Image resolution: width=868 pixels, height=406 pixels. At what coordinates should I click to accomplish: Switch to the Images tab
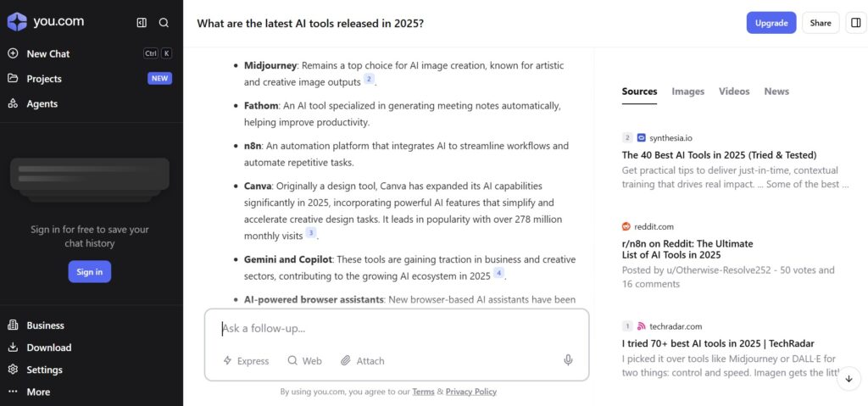coord(688,92)
